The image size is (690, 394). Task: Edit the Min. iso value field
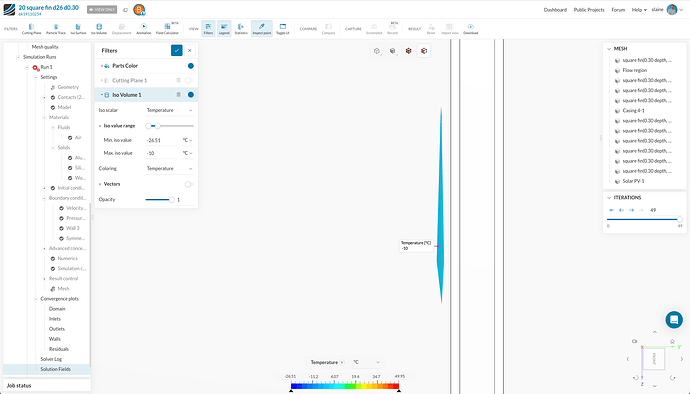(162, 140)
